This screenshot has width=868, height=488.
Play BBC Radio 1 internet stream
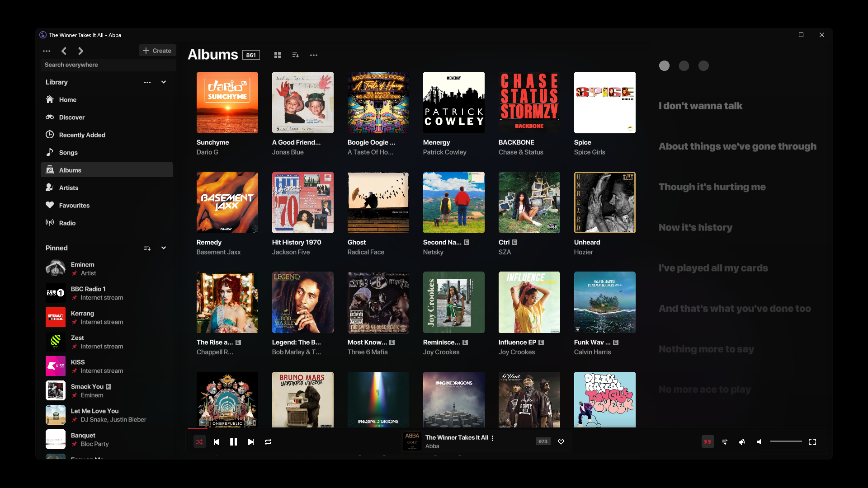coord(107,293)
